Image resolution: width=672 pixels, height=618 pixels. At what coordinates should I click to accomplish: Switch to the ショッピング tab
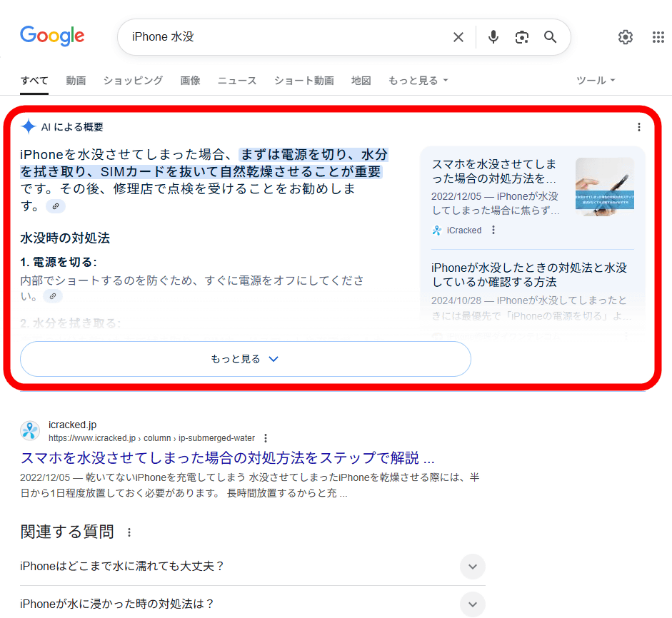point(133,81)
